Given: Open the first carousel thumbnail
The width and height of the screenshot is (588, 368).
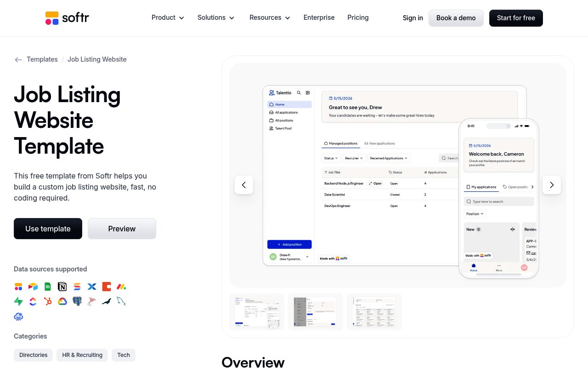Looking at the screenshot, I should [x=257, y=312].
